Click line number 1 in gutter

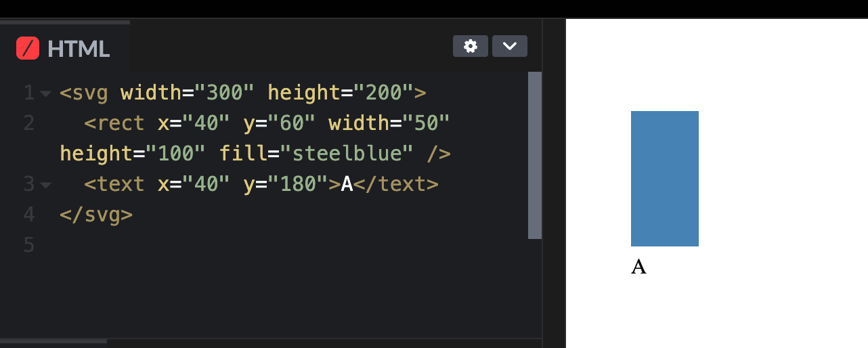pyautogui.click(x=28, y=93)
